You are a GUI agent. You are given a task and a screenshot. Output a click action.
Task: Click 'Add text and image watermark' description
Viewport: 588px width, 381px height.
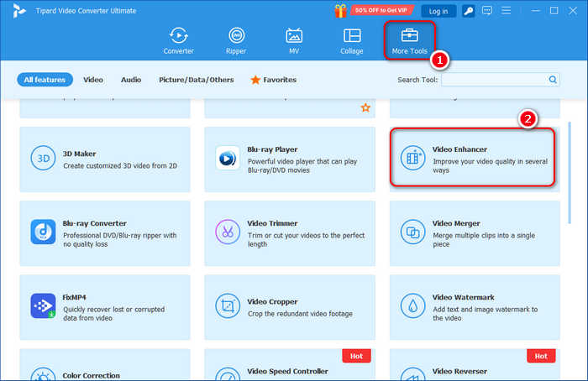(486, 314)
